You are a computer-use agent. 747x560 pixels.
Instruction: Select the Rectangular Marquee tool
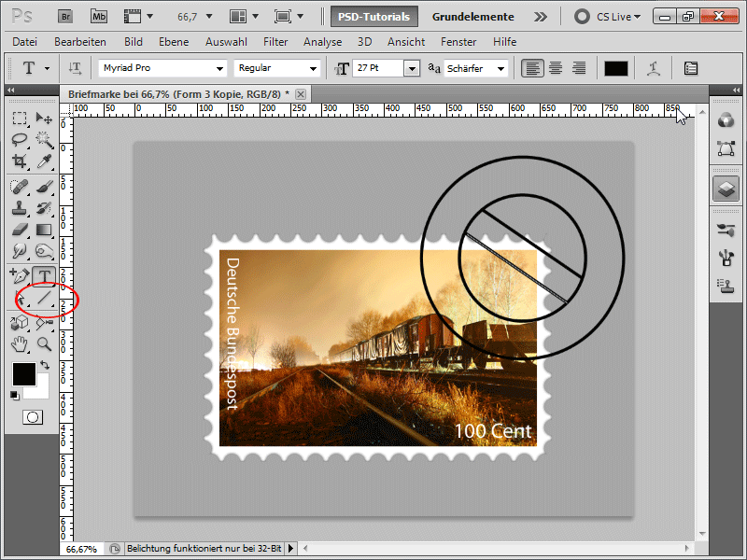tap(20, 118)
